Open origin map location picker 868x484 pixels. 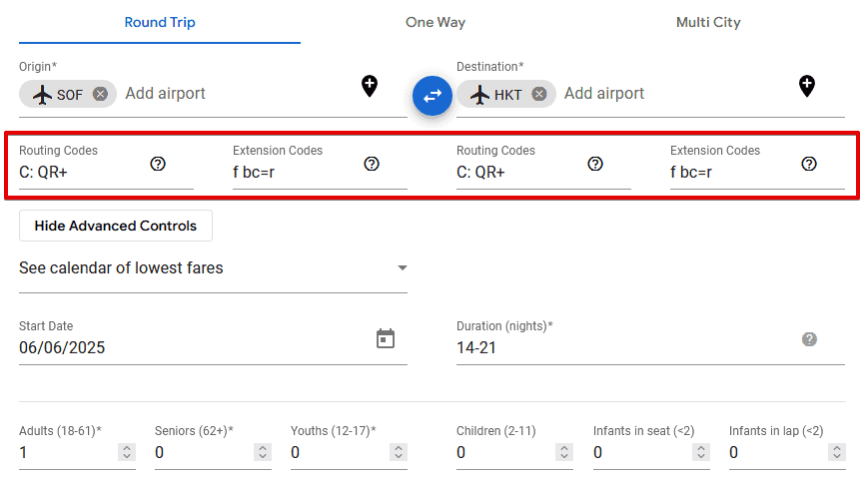pos(370,86)
